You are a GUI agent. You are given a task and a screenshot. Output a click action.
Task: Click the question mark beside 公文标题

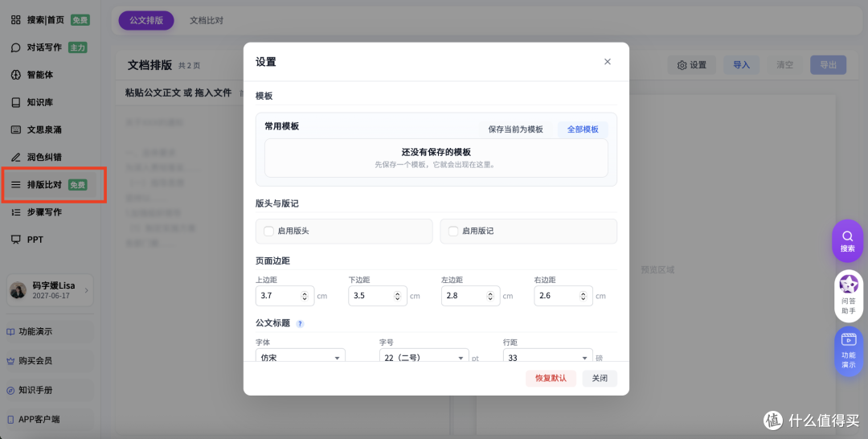(x=300, y=324)
